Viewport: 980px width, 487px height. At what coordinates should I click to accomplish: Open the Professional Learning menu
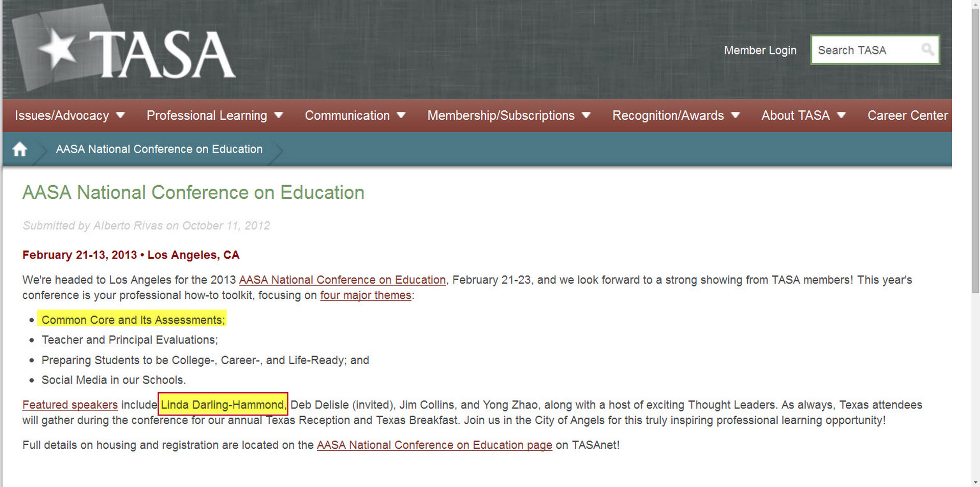[x=207, y=116]
